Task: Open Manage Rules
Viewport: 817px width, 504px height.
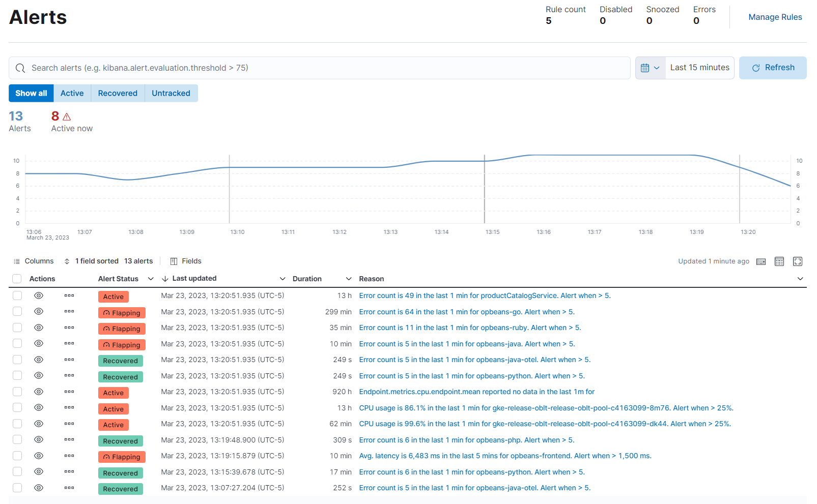Action: tap(775, 17)
